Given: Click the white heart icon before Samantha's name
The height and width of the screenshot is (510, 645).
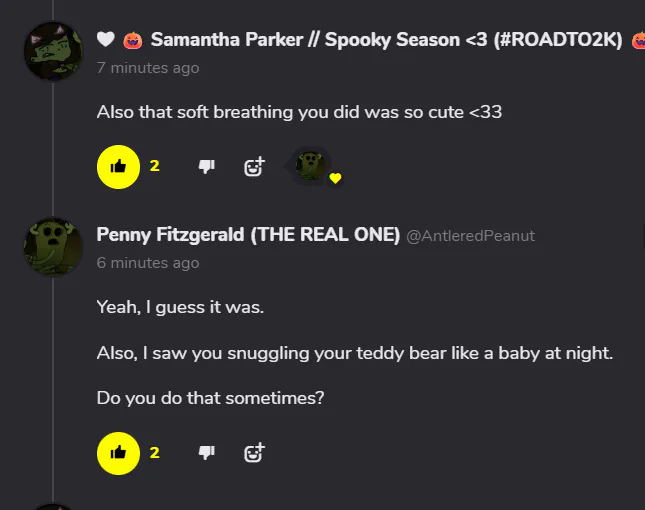Looking at the screenshot, I should pos(106,40).
